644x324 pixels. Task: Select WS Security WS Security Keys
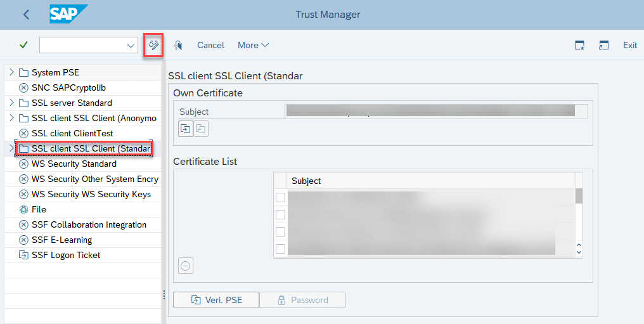point(91,194)
